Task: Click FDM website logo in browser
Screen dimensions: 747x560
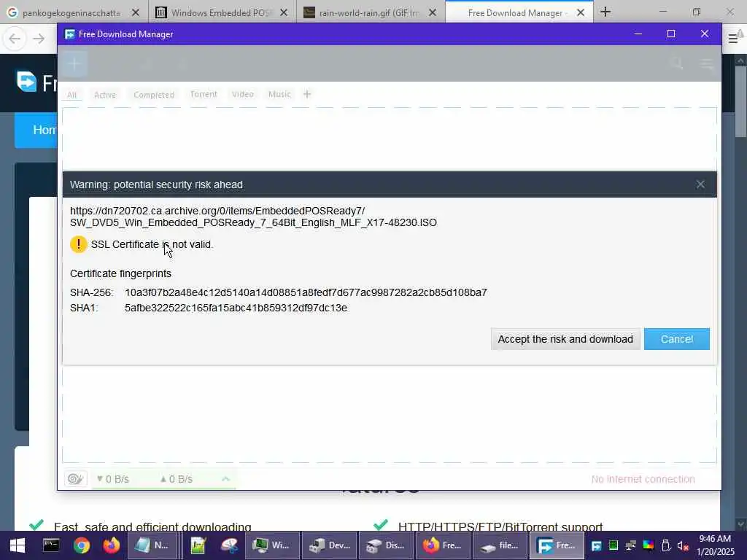Action: click(27, 82)
